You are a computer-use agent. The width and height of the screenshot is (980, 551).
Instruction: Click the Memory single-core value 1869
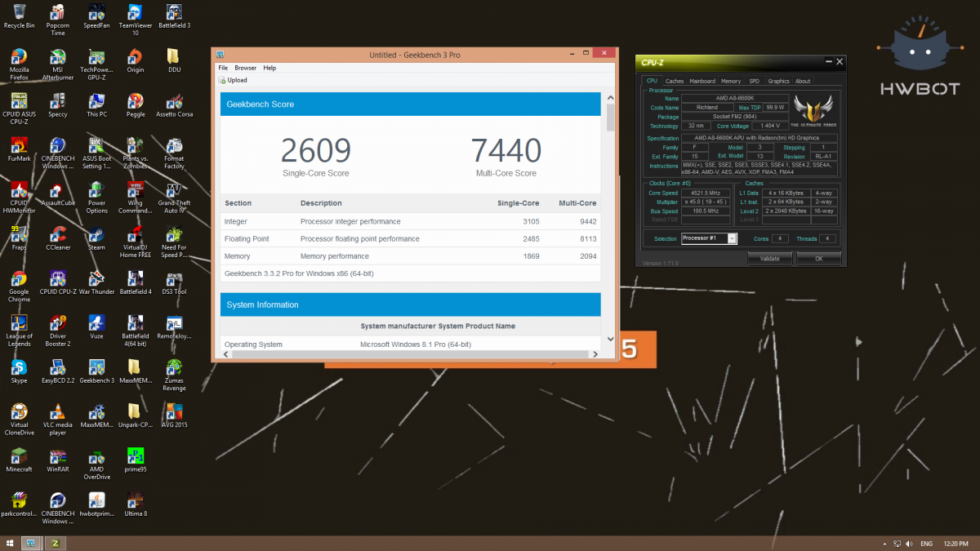click(531, 256)
